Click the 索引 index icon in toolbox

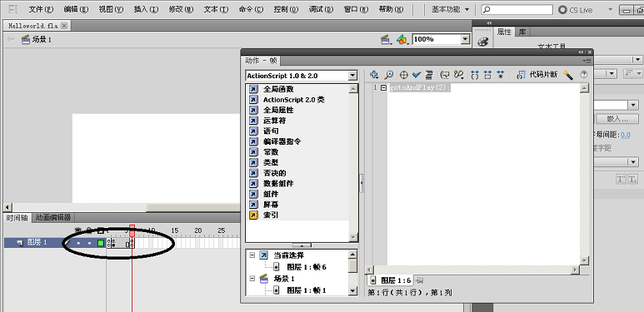point(254,215)
